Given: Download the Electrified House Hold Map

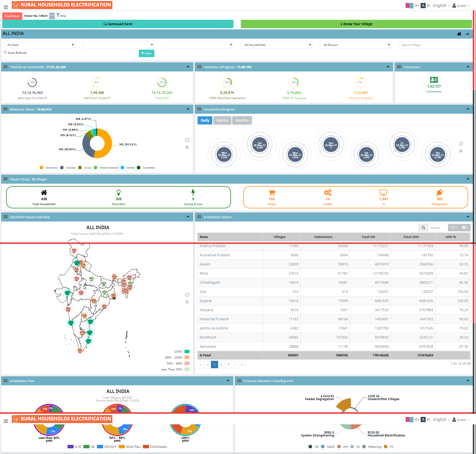Looking at the screenshot, I should [x=187, y=302].
